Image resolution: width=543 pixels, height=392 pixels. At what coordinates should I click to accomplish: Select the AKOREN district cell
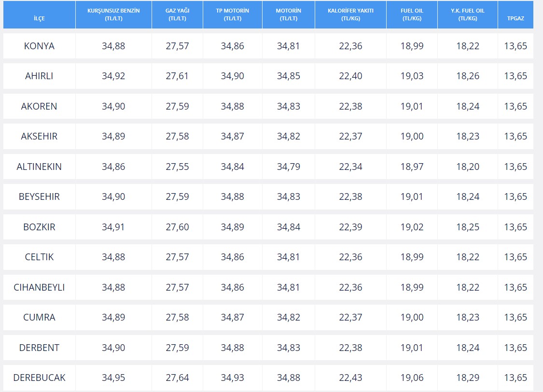(x=39, y=107)
